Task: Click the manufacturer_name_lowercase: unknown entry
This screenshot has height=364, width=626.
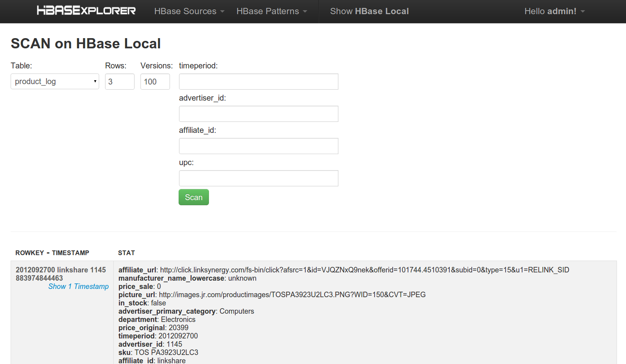Action: 187,278
